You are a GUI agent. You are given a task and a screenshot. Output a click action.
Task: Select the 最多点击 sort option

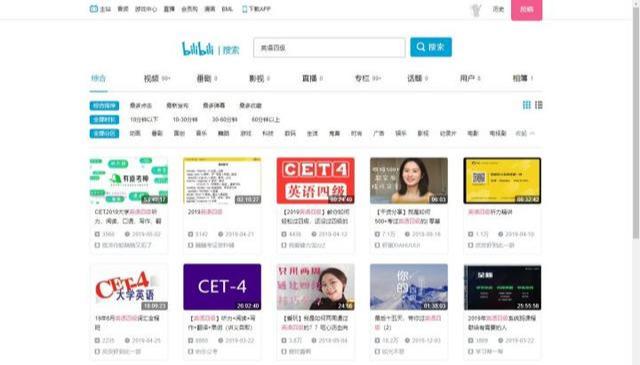tap(141, 106)
